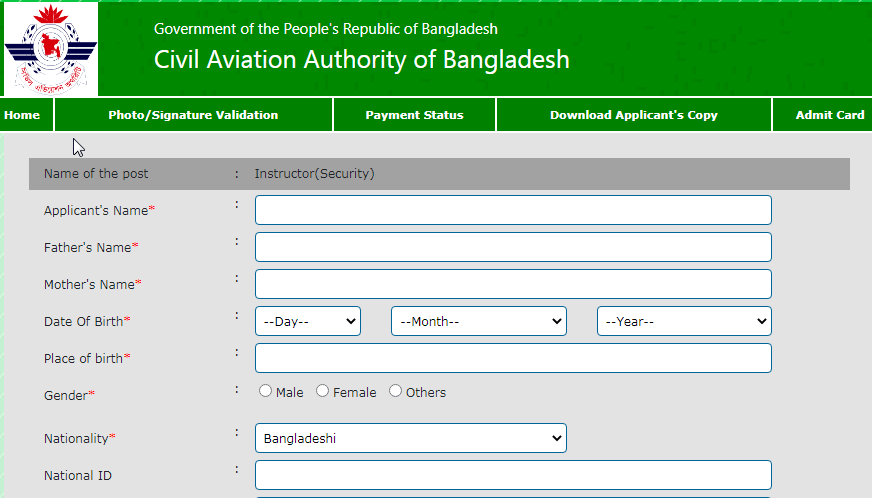Focus the National ID input field
The width and height of the screenshot is (872, 498).
point(513,475)
